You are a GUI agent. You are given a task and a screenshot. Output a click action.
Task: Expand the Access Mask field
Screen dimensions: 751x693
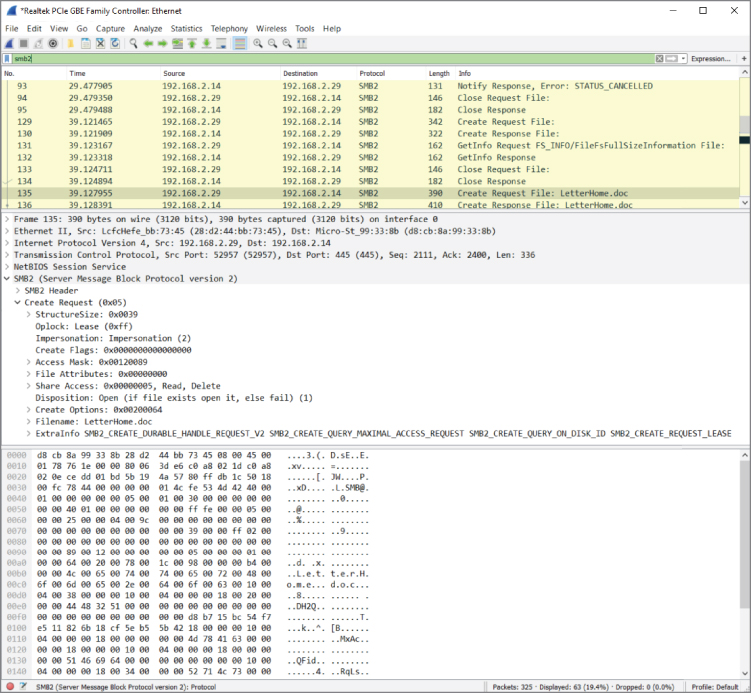[x=28, y=362]
